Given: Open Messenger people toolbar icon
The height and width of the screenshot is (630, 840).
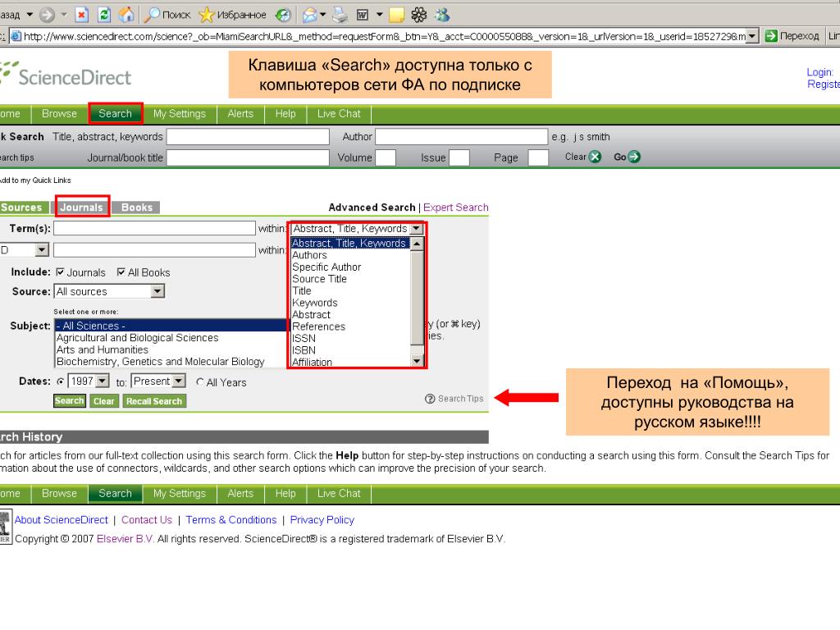Looking at the screenshot, I should pos(442,15).
